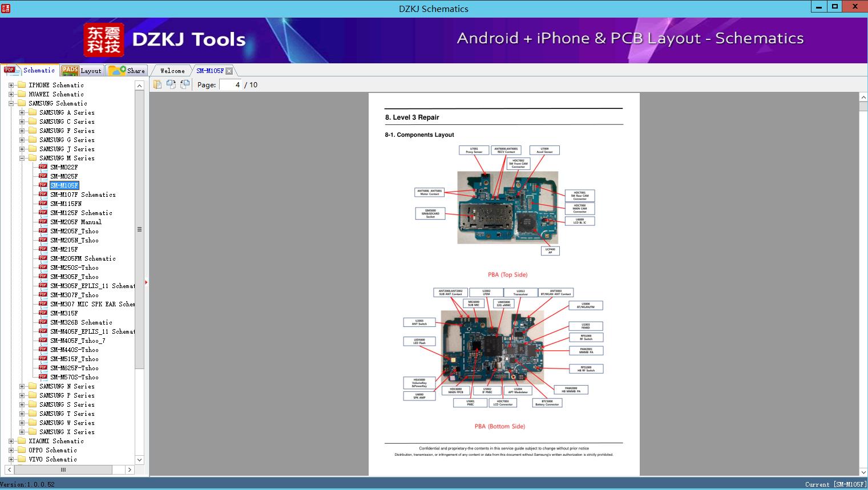
Task: Expand the IPHONE Schematic tree node
Action: tap(11, 85)
